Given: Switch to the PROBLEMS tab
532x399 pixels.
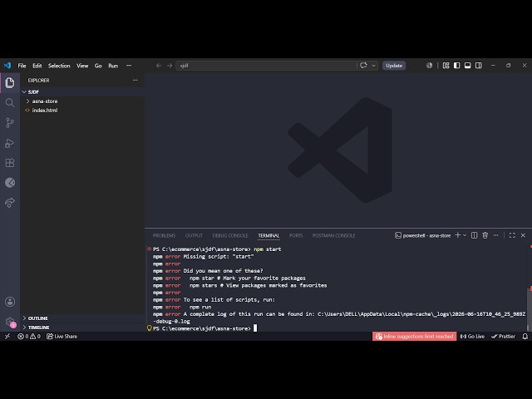Looking at the screenshot, I should (165, 235).
